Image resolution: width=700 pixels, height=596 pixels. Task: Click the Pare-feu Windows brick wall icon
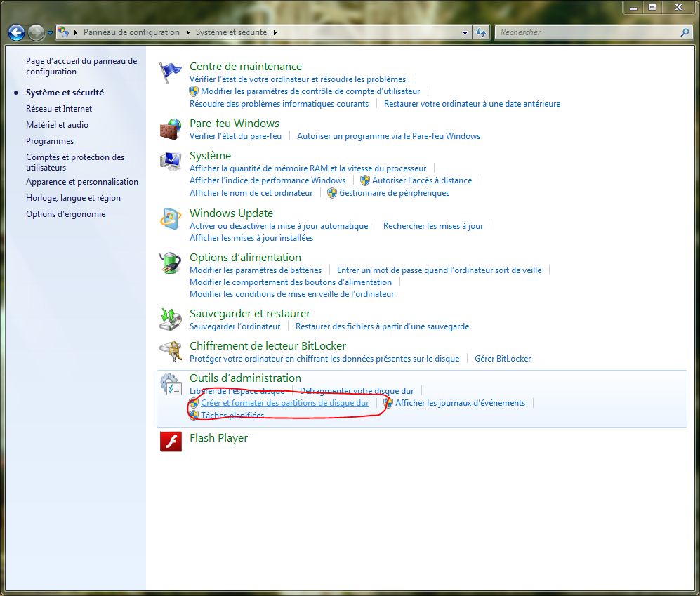[x=171, y=129]
